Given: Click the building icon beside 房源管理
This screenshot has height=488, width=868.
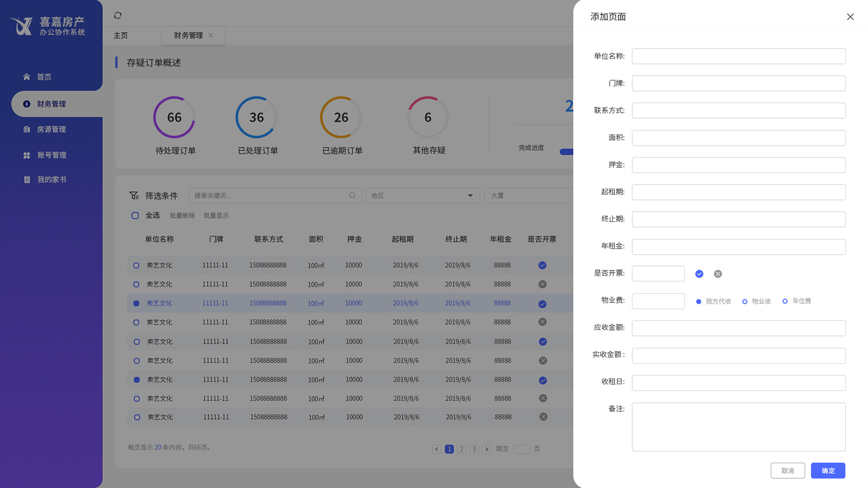Looking at the screenshot, I should 27,129.
